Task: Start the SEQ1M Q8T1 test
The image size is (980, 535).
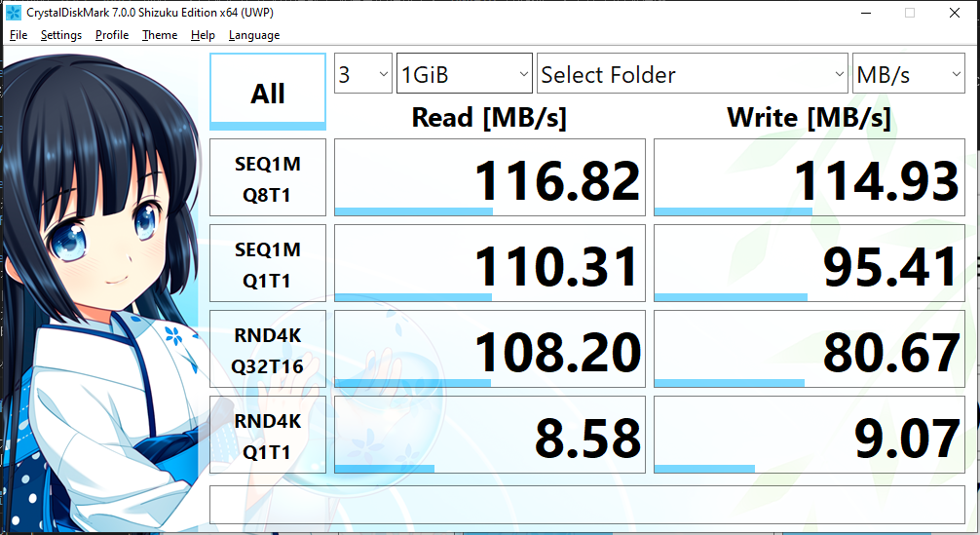Action: click(268, 178)
